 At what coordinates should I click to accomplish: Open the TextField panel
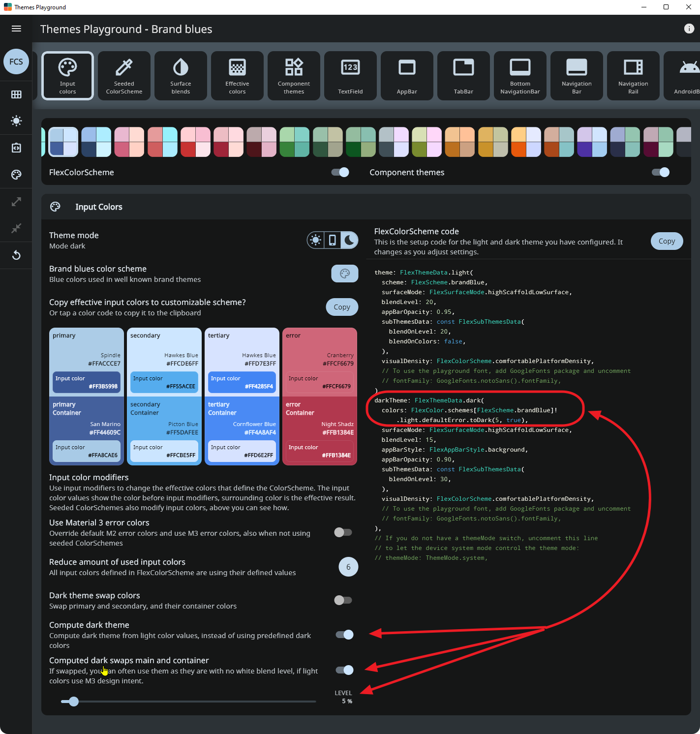[350, 76]
